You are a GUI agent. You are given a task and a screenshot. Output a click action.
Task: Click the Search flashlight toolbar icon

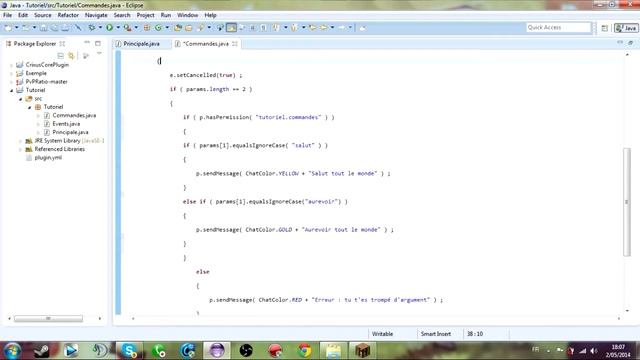(x=200, y=28)
